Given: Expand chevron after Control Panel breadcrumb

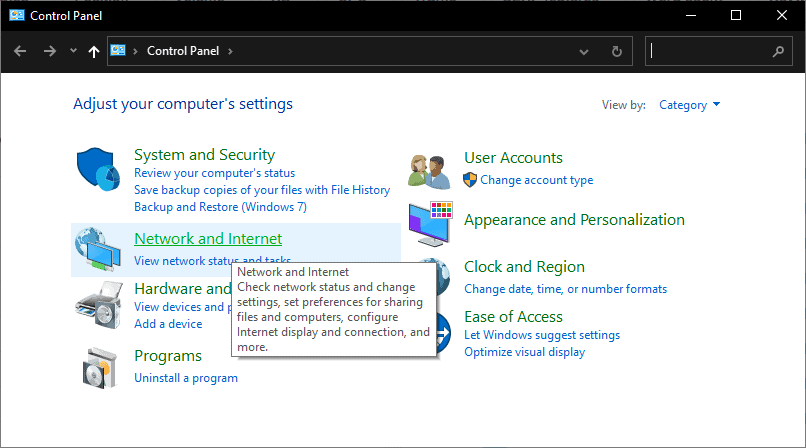Looking at the screenshot, I should click(x=230, y=51).
